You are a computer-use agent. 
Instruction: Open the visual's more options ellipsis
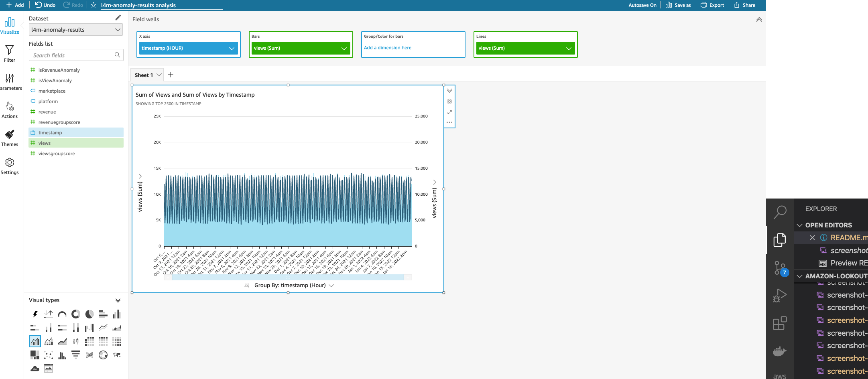pos(449,122)
